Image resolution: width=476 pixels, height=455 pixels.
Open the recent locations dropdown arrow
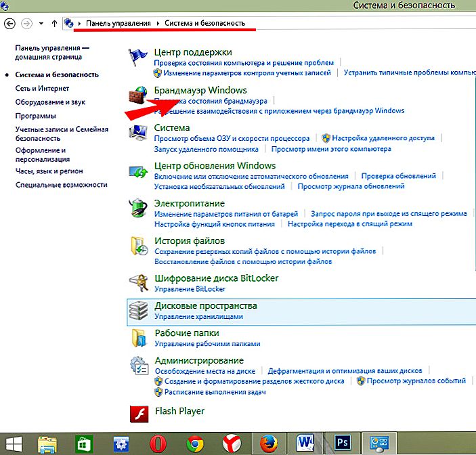point(41,24)
